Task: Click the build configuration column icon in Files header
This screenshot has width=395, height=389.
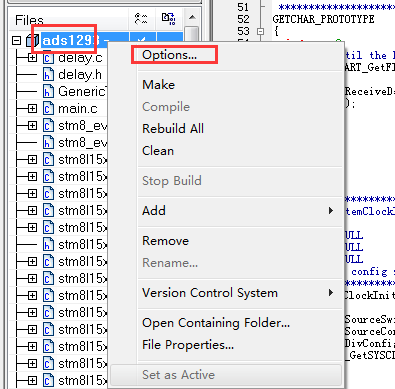Action: (141, 18)
